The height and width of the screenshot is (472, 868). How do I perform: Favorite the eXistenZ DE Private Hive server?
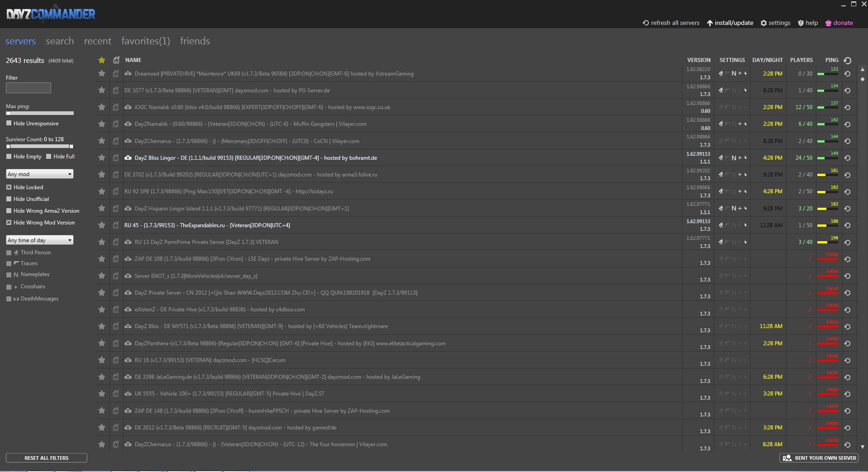tap(102, 309)
